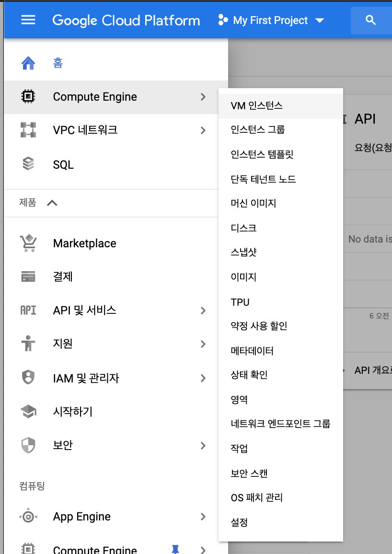Unpin Compute Engine using the pin icon
The height and width of the screenshot is (554, 392).
coord(175,549)
